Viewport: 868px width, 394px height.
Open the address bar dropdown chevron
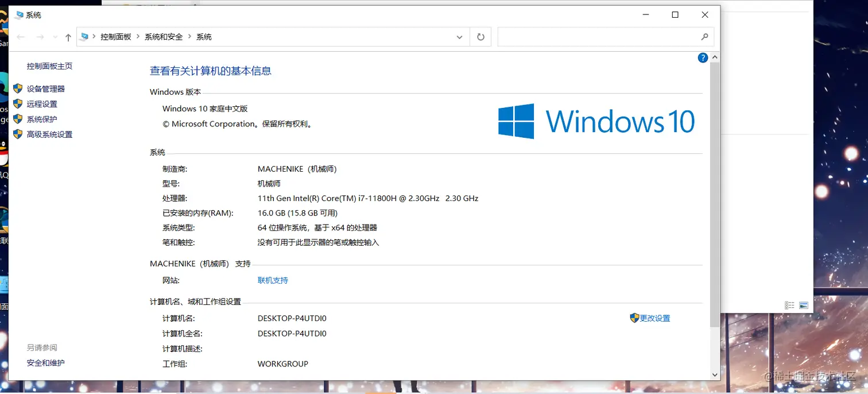(459, 36)
